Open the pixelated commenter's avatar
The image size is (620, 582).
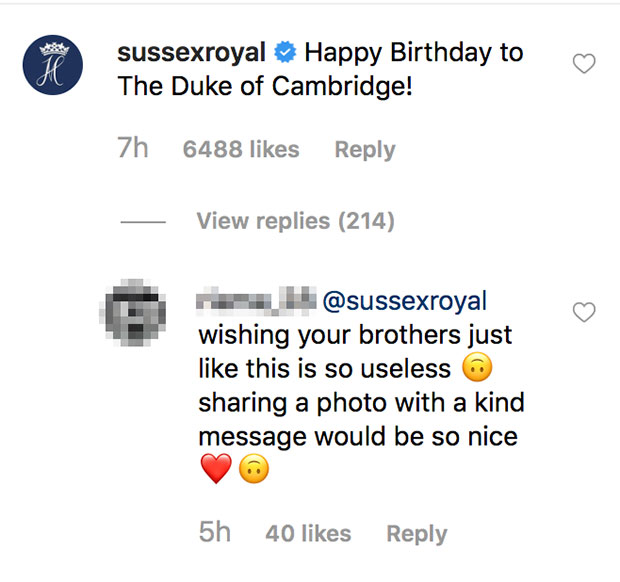pos(134,314)
